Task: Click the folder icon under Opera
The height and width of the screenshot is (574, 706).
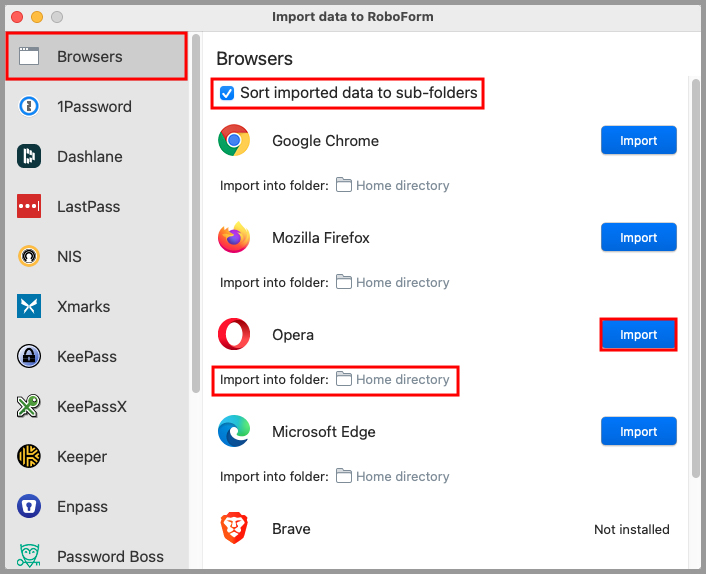Action: click(344, 379)
